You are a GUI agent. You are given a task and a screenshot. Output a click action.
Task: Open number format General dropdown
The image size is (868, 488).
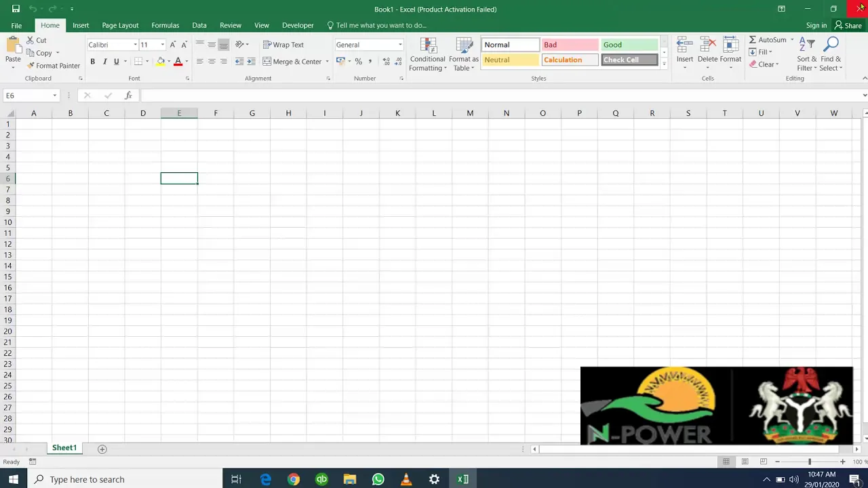pyautogui.click(x=400, y=45)
